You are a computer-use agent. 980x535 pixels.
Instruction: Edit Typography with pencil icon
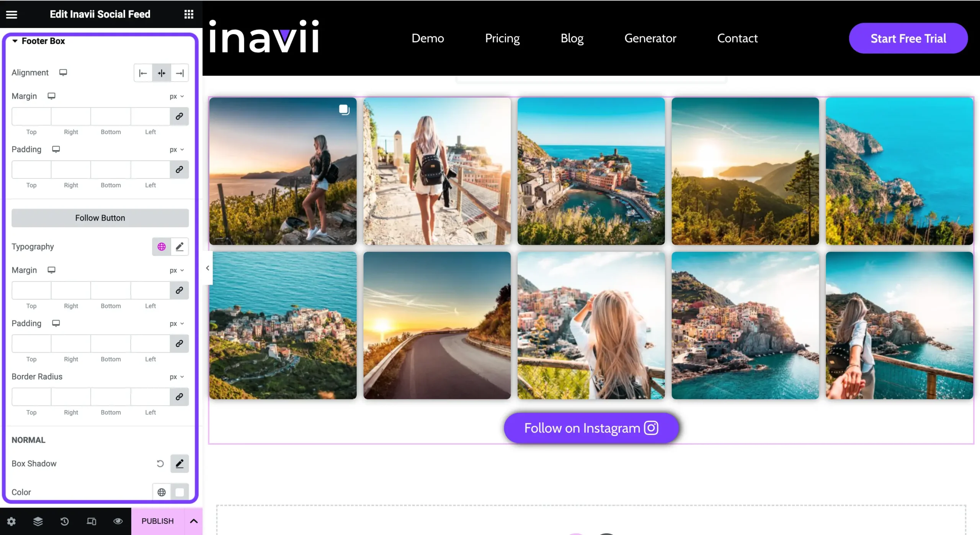point(180,246)
